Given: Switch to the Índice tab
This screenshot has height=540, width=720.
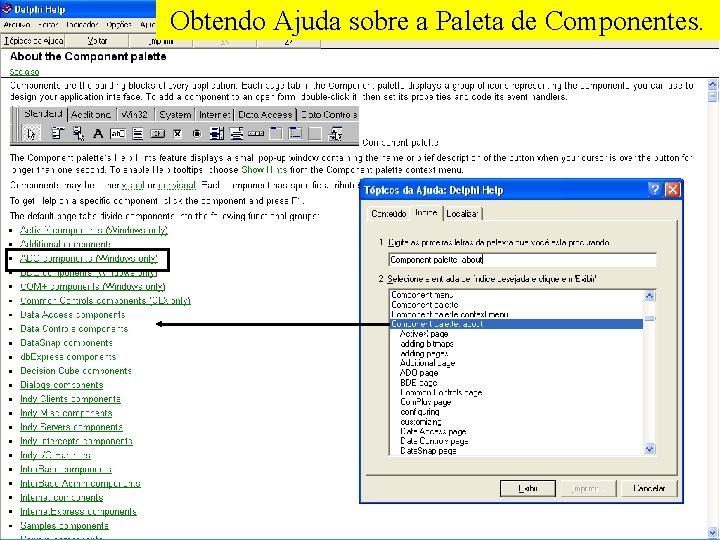Looking at the screenshot, I should point(426,213).
